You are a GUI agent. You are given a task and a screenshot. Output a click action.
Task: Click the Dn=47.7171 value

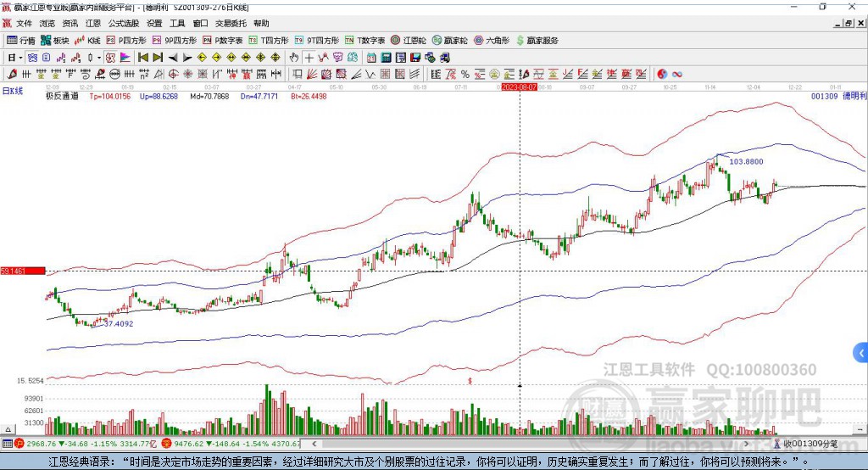pos(259,97)
